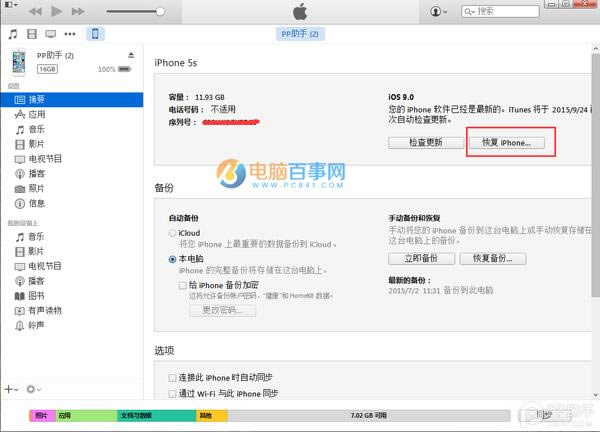Click the scroll down arrow at right

pyautogui.click(x=595, y=394)
